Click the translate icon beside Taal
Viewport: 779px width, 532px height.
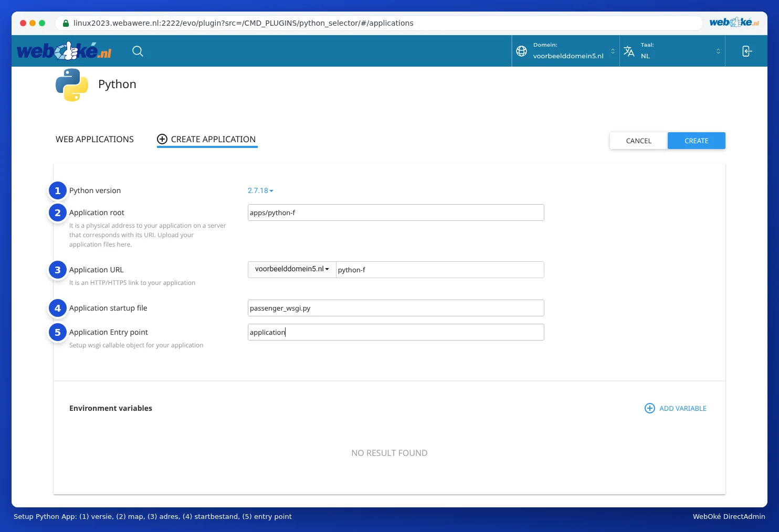point(629,51)
